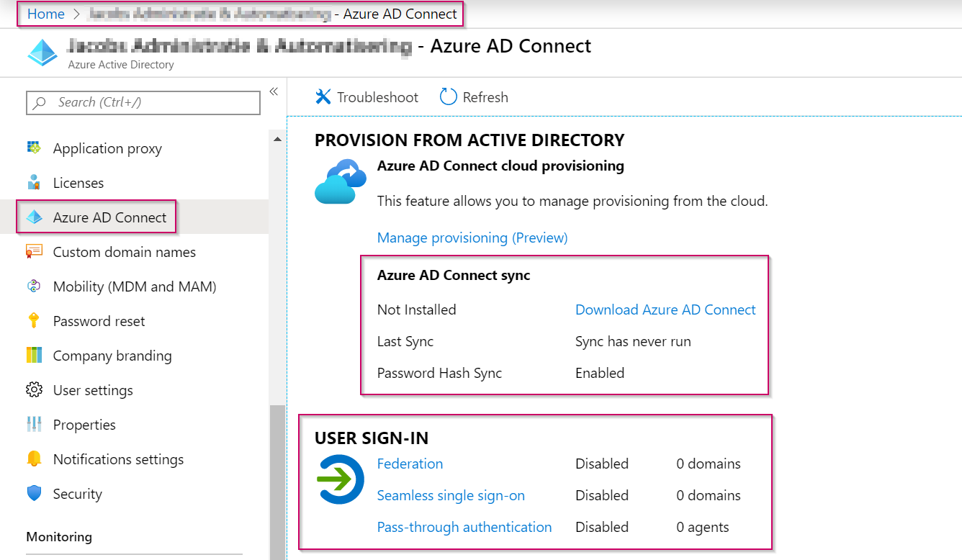Open the User settings gear icon

click(33, 389)
